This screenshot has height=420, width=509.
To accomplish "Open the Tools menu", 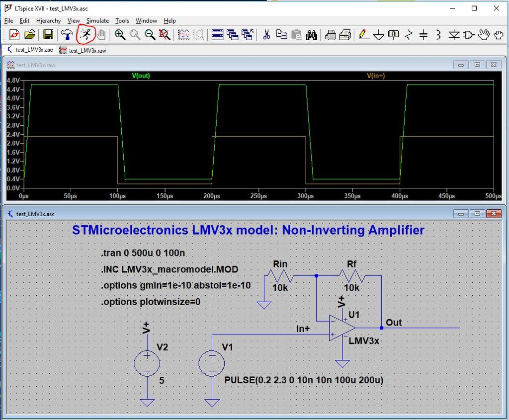I will tap(122, 21).
